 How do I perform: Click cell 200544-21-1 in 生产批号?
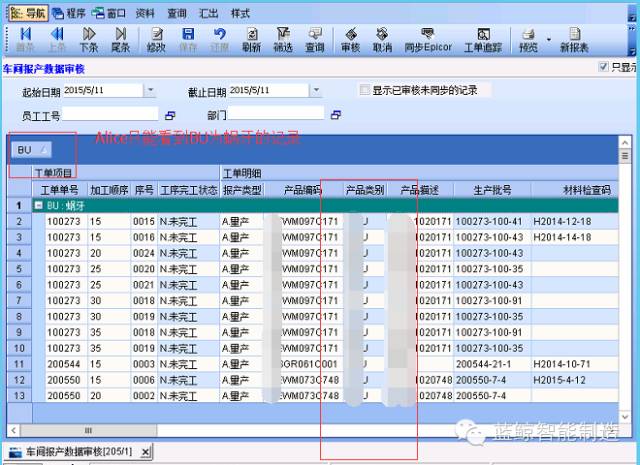point(492,364)
